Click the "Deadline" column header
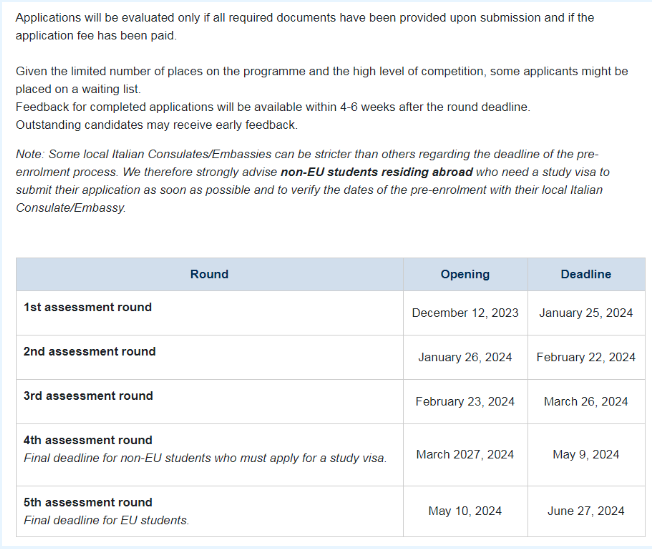 click(586, 274)
